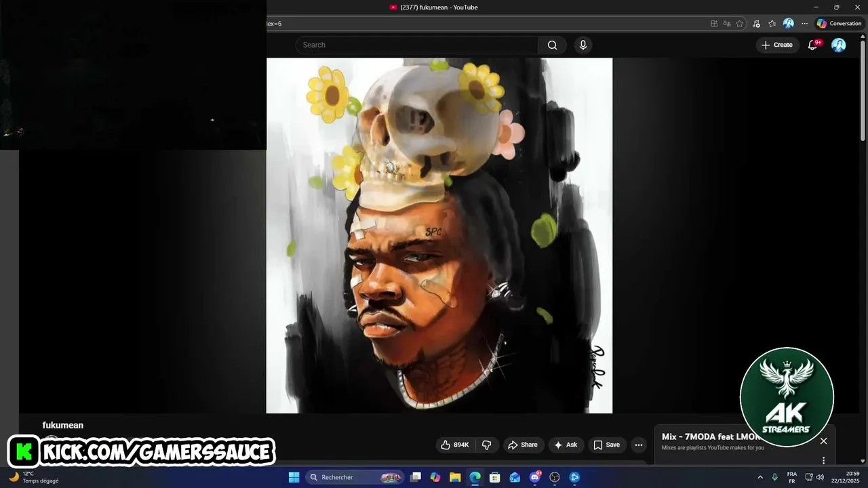
Task: Click the taskbar Rechercher search box
Action: click(x=355, y=477)
